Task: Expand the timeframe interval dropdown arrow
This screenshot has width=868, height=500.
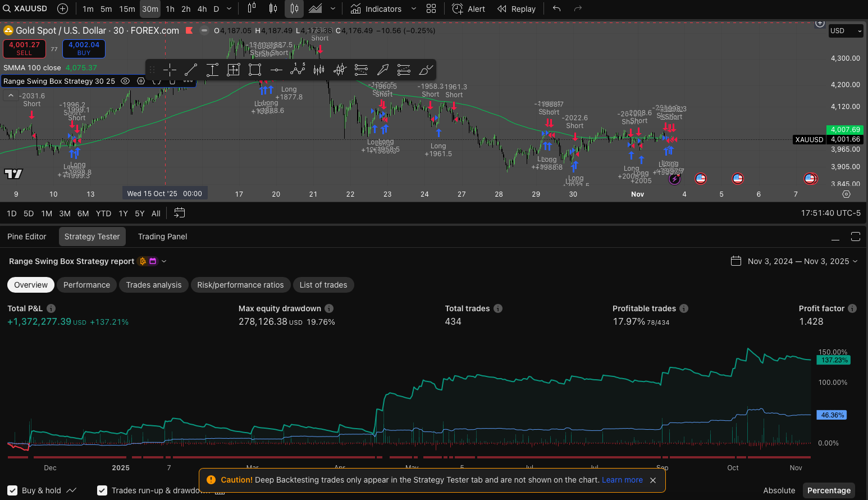Action: [229, 9]
